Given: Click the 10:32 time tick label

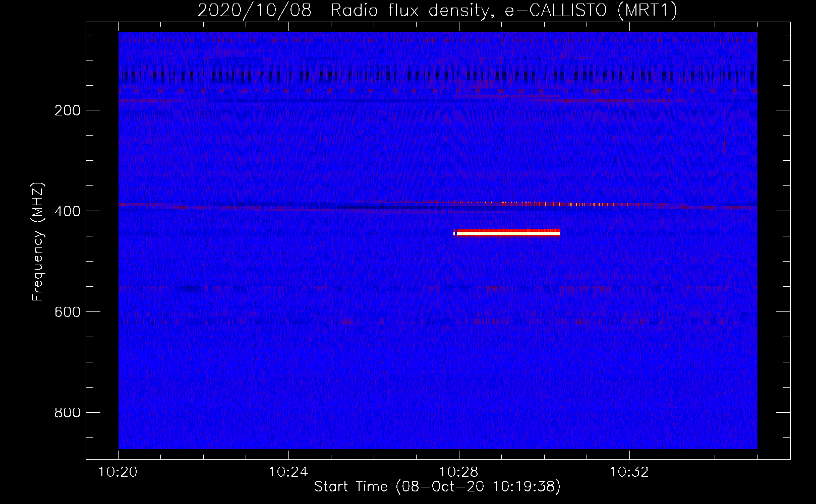Looking at the screenshot, I should [x=629, y=472].
